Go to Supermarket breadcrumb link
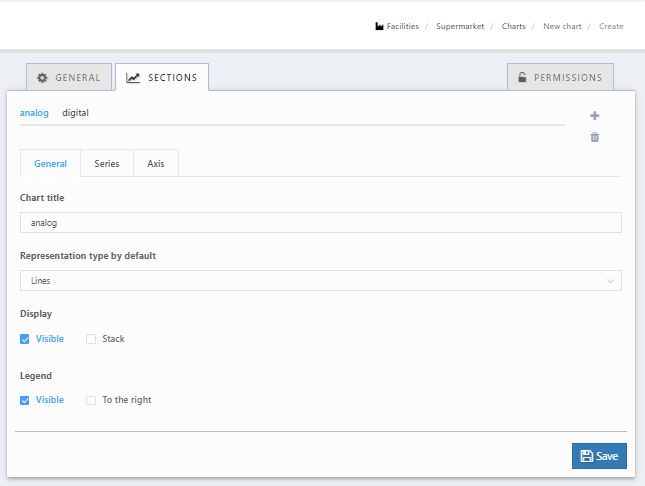The width and height of the screenshot is (645, 486). point(458,26)
